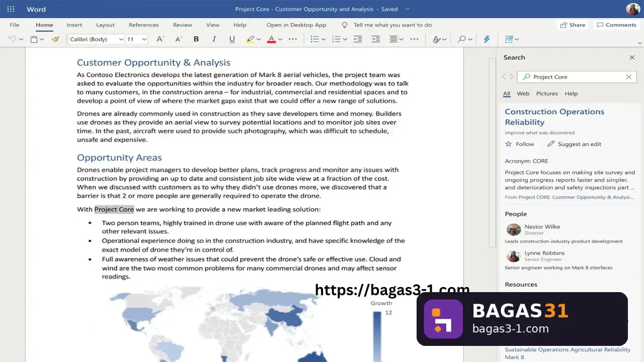Viewport: 644px width, 362px height.
Task: Open alignment options dropdown arrow
Action: pyautogui.click(x=401, y=39)
